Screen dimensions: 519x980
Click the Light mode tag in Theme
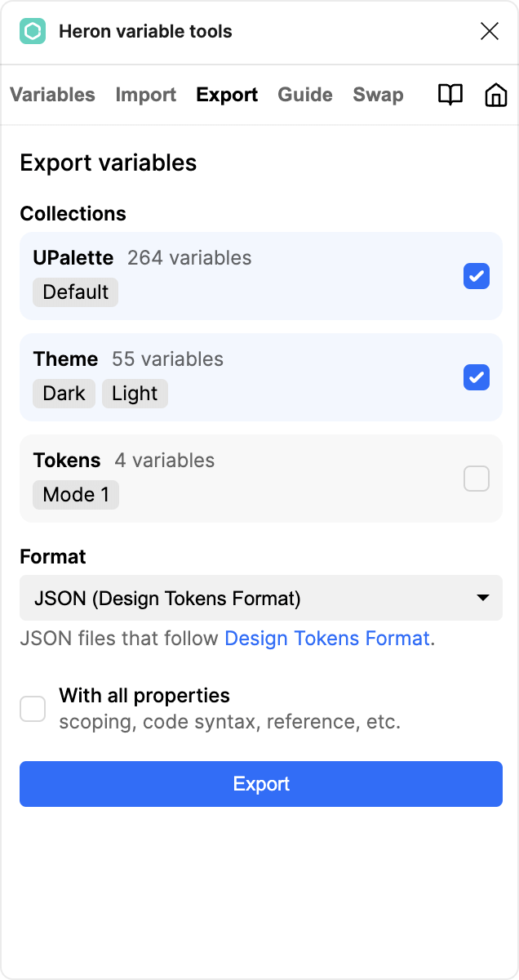pyautogui.click(x=135, y=394)
